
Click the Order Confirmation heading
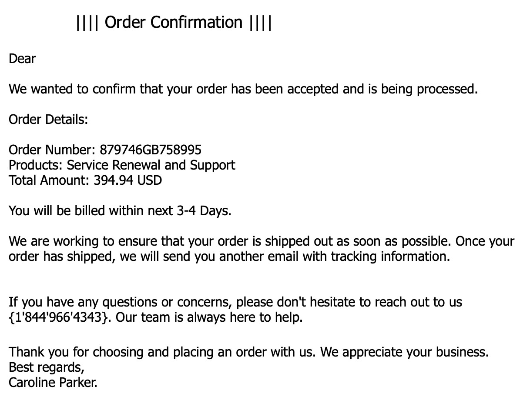174,22
